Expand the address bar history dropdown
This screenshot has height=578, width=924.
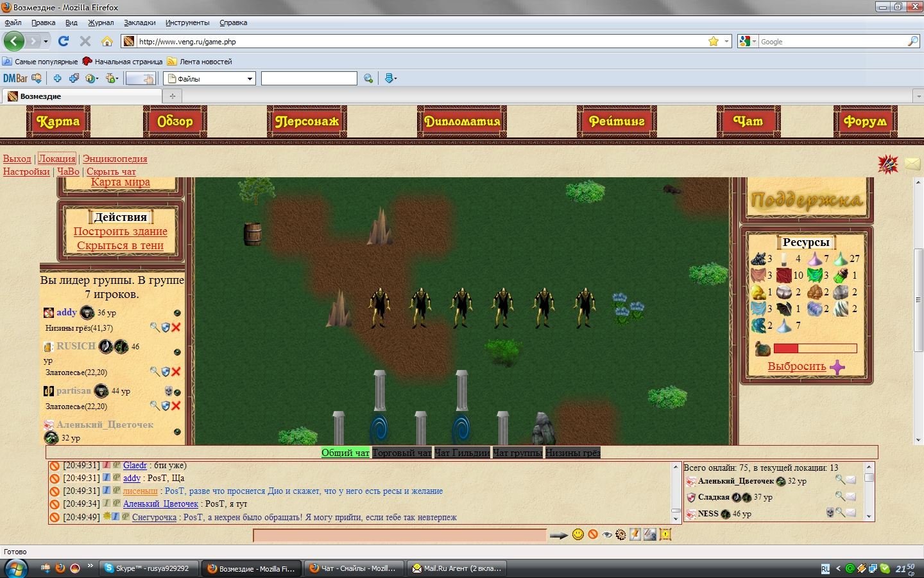(726, 41)
